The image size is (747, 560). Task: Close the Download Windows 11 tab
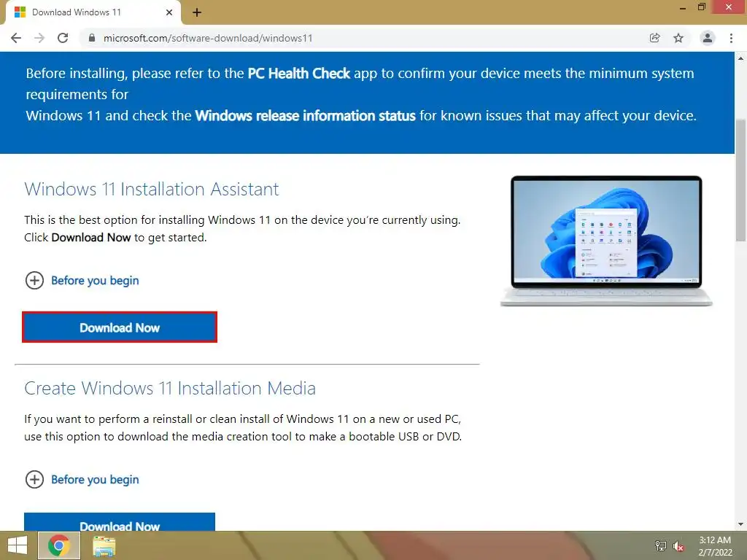[169, 12]
